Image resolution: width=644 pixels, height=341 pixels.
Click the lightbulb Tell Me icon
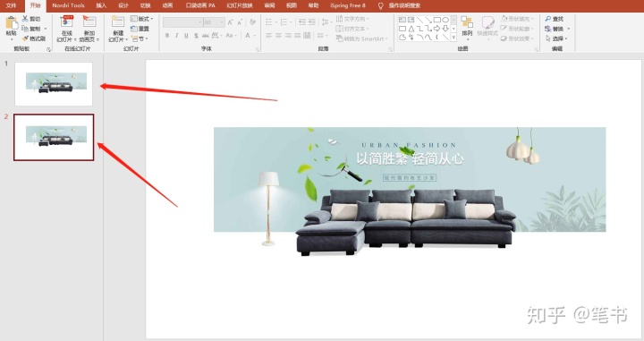pyautogui.click(x=380, y=5)
